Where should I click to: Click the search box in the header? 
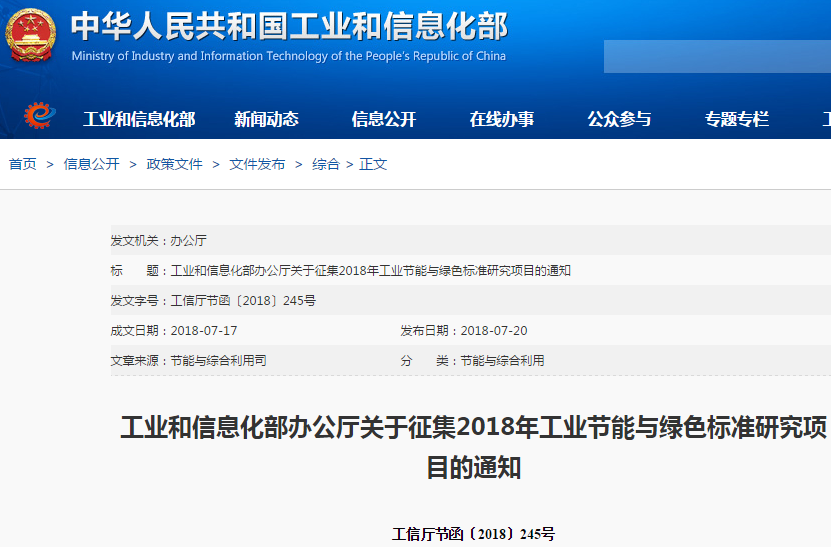coord(718,56)
